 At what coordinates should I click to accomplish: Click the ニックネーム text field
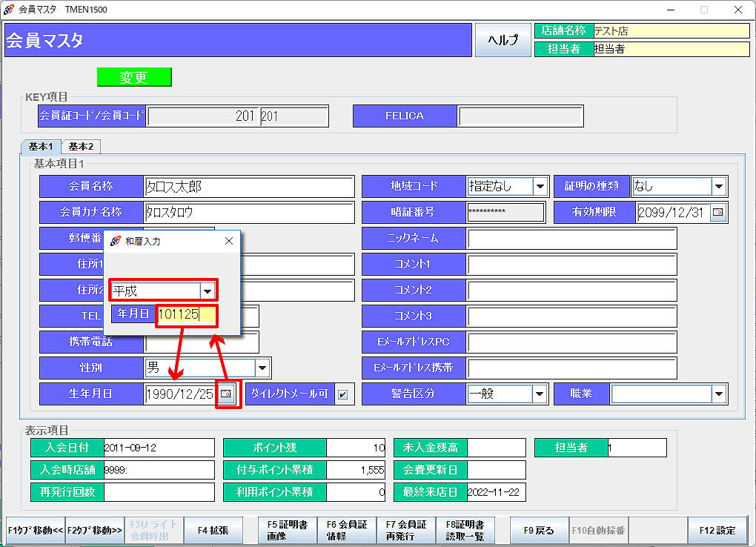point(571,239)
